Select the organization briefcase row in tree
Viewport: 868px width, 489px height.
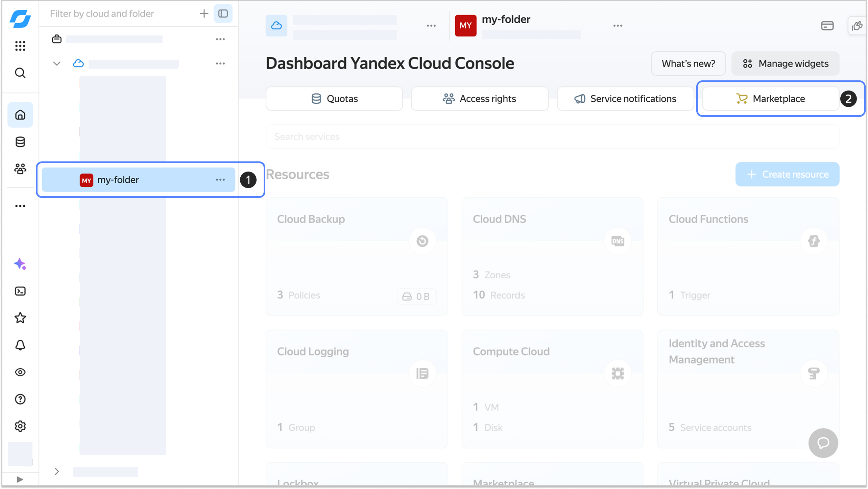tap(139, 39)
